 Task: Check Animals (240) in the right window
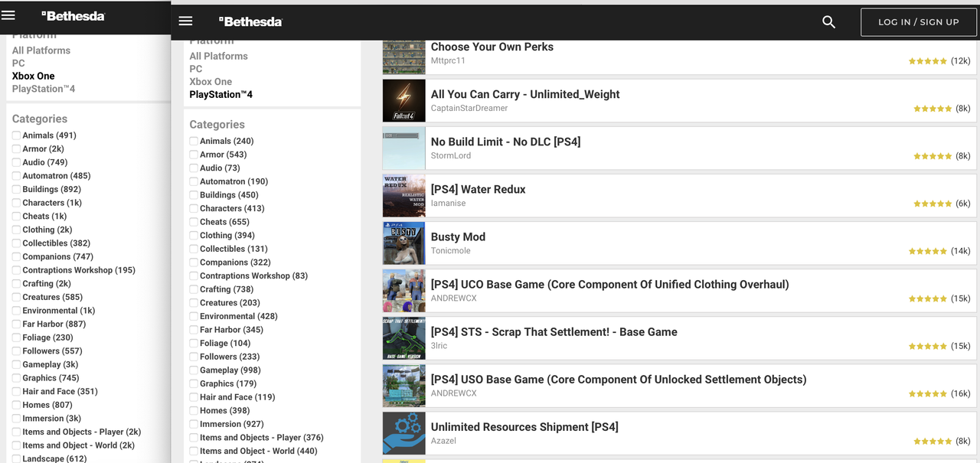coord(194,142)
